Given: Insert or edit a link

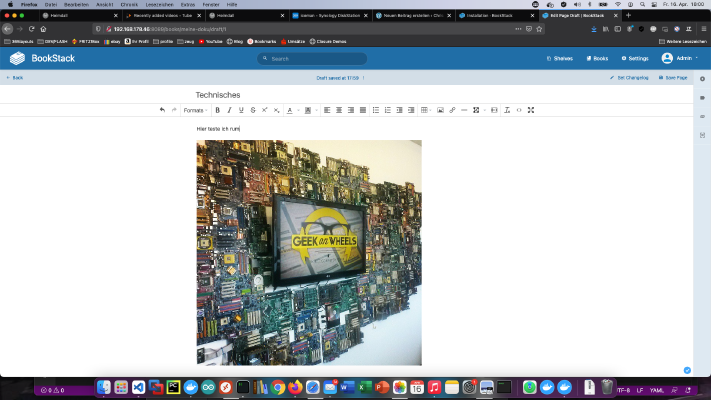Looking at the screenshot, I should point(452,110).
